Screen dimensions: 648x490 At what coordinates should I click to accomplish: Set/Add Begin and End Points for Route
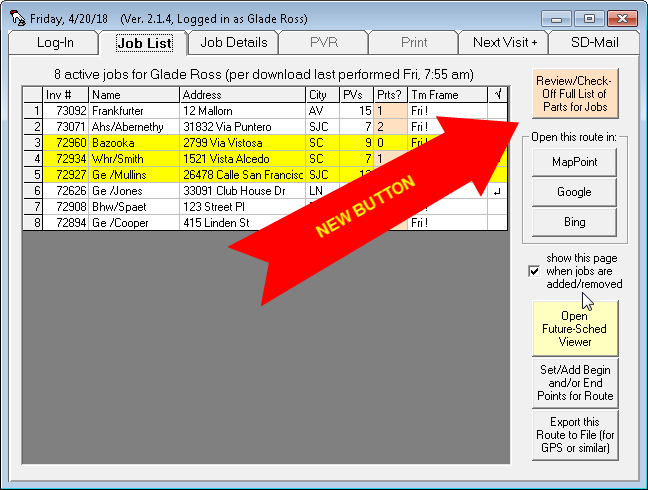[x=574, y=382]
